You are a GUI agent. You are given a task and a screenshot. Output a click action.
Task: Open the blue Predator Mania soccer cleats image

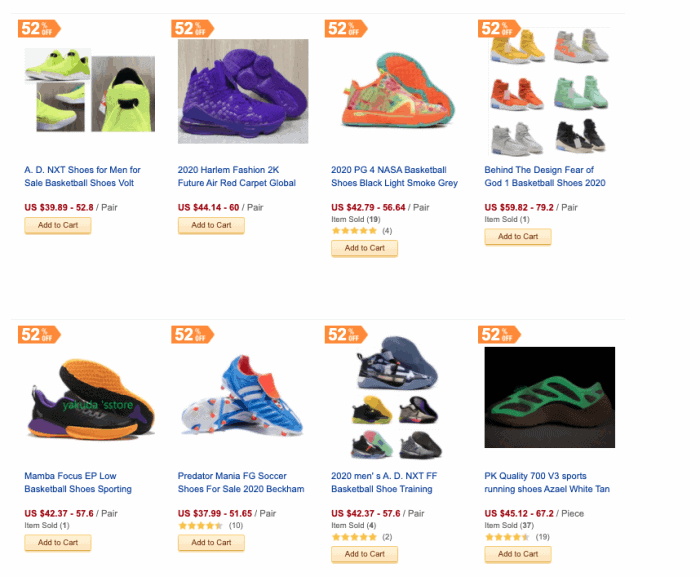click(242, 396)
